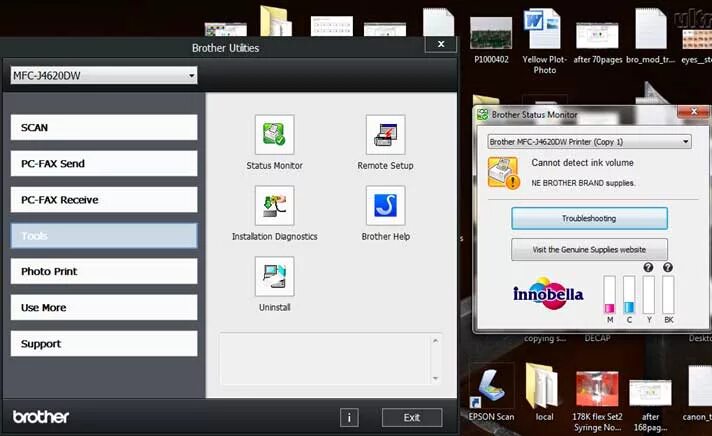Click the info button beside Exit

point(349,417)
